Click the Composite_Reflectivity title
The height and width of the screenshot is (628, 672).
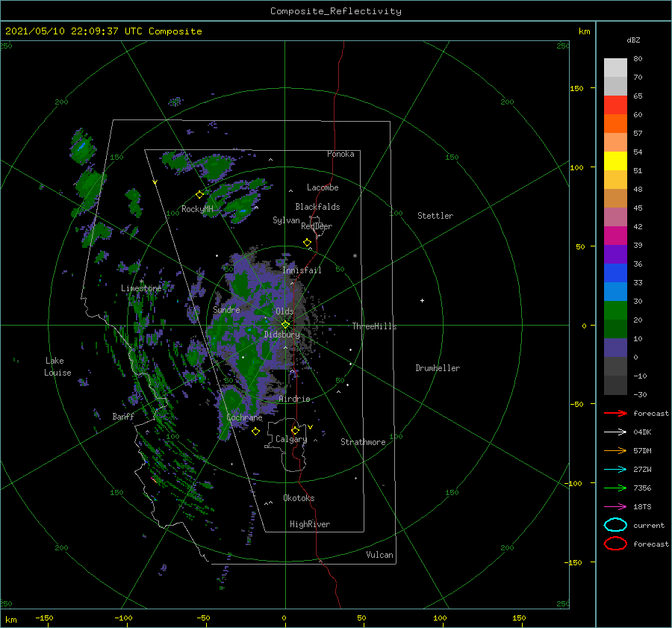[336, 11]
